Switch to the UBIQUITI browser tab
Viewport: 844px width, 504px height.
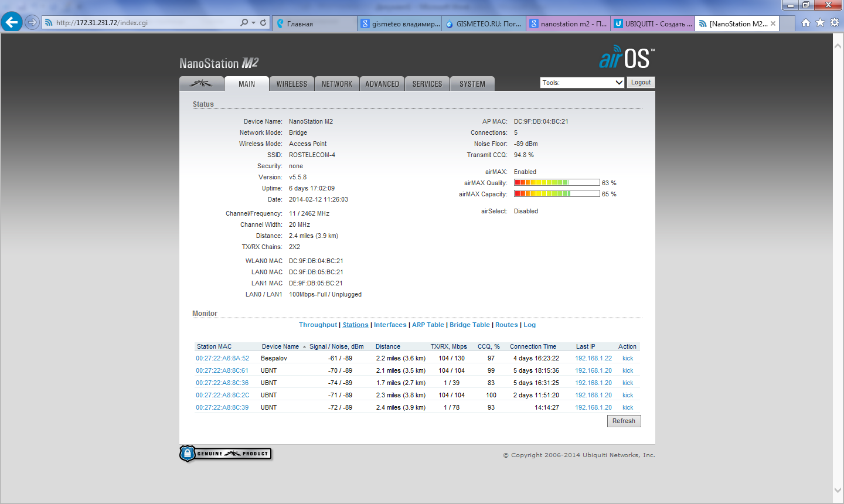652,23
